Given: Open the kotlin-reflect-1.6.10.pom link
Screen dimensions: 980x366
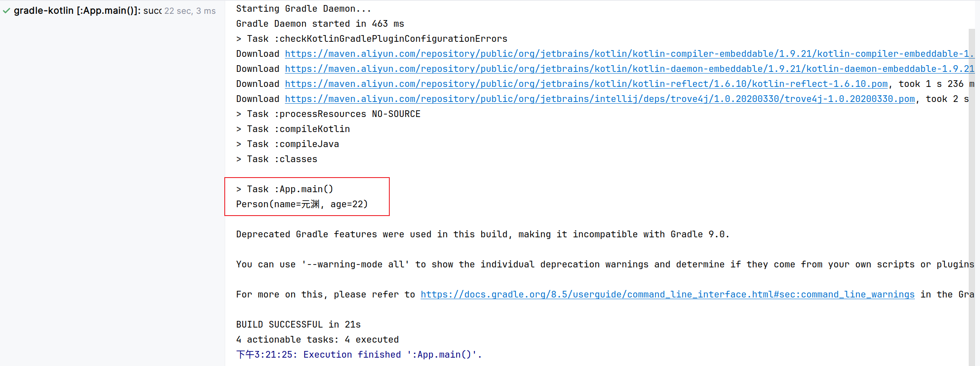Looking at the screenshot, I should [586, 84].
